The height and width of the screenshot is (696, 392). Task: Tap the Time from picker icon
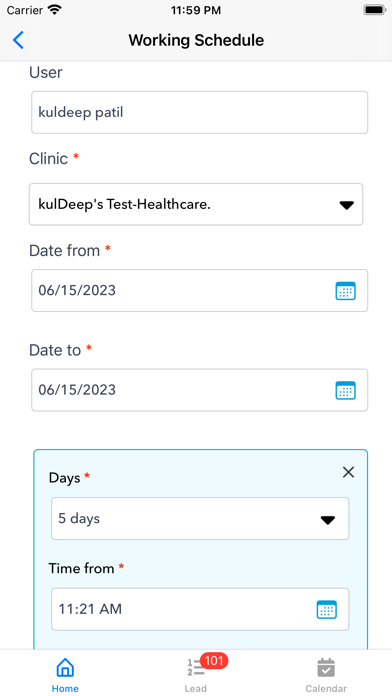(326, 609)
